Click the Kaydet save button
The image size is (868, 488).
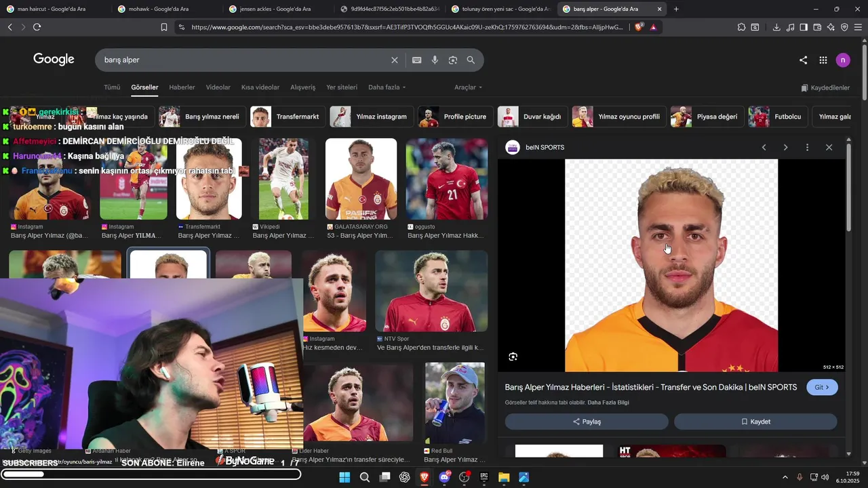coord(755,422)
